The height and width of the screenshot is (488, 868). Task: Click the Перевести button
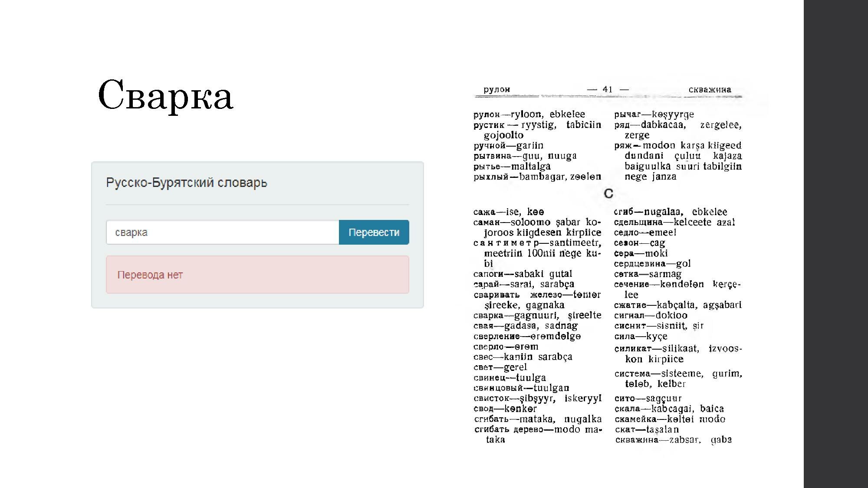click(374, 232)
